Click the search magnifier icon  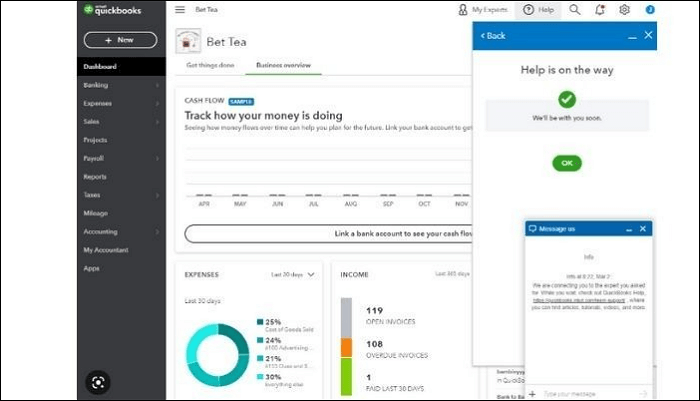pos(575,9)
